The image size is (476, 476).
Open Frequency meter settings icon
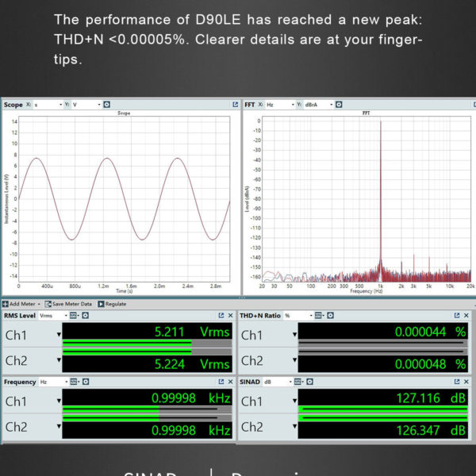[86, 382]
